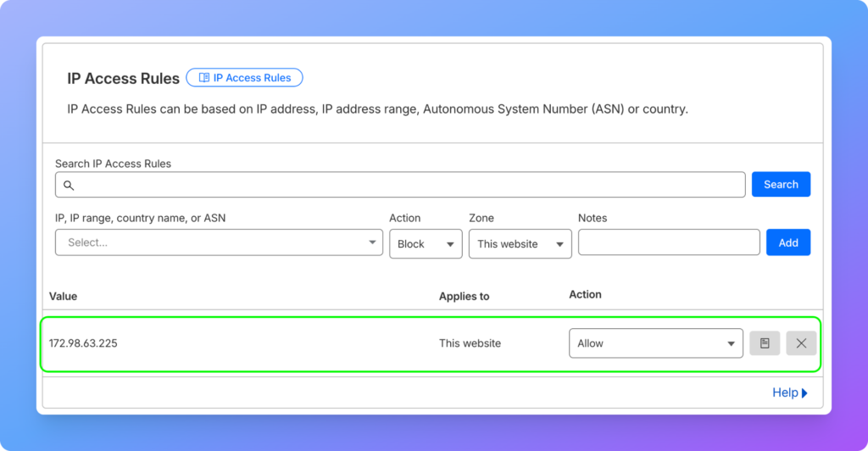Screen dimensions: 868x451
Task: Delete the 172.98.63.225 rule with X
Action: point(801,343)
